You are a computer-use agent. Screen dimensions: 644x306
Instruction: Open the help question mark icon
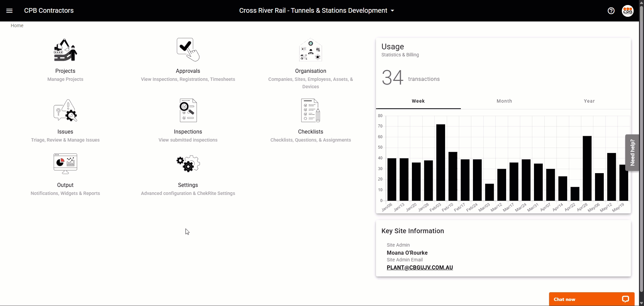611,11
